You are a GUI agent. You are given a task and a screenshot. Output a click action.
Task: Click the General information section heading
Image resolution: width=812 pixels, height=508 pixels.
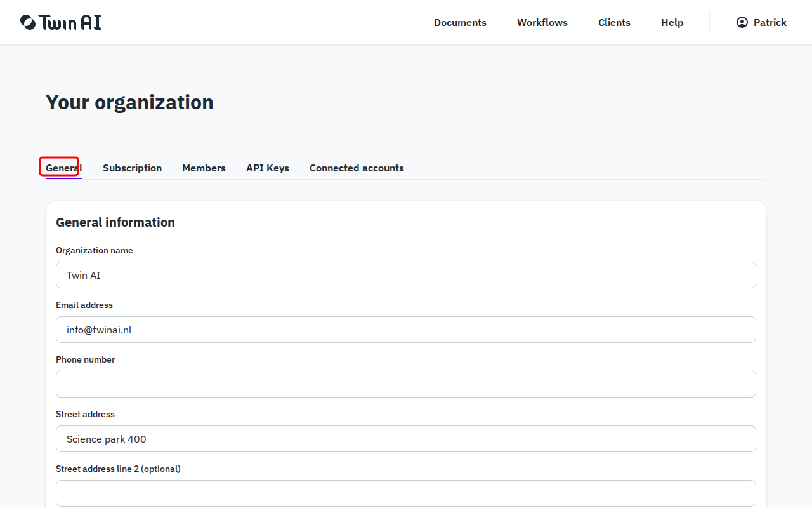(x=115, y=222)
